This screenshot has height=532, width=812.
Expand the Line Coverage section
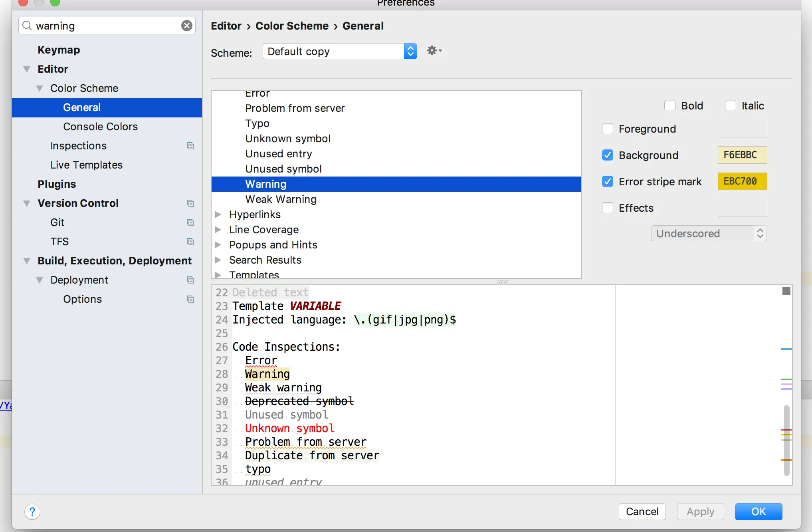click(x=220, y=229)
